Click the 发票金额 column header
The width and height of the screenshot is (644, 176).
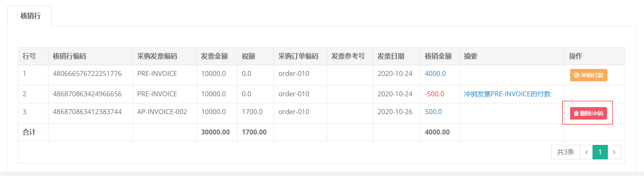click(x=214, y=56)
